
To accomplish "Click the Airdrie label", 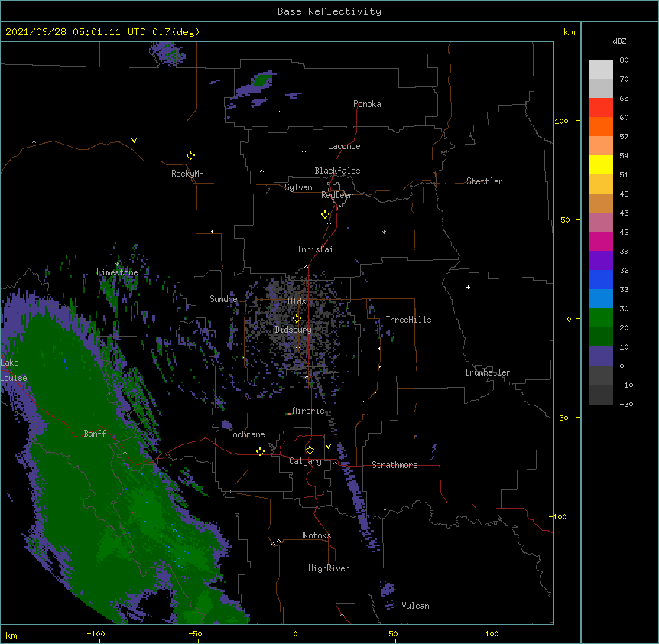I will 309,411.
